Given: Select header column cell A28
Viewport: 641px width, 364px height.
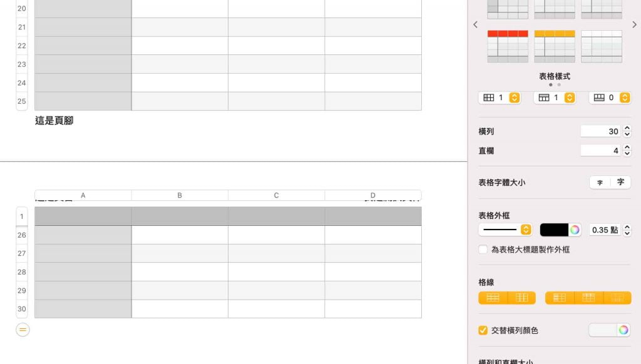Looking at the screenshot, I should point(83,271).
